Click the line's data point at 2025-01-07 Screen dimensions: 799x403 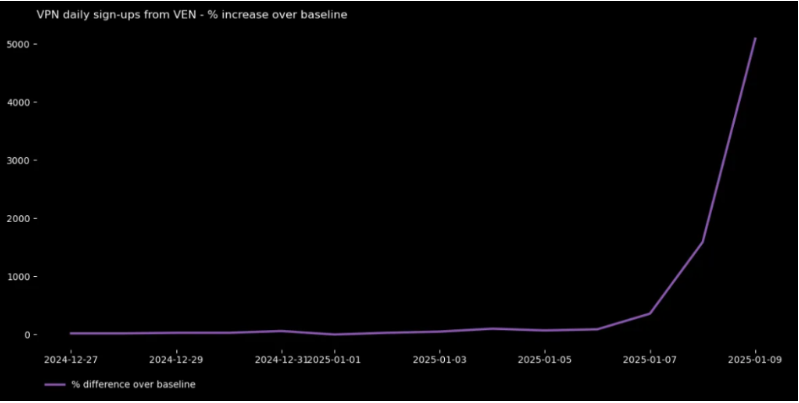point(650,313)
